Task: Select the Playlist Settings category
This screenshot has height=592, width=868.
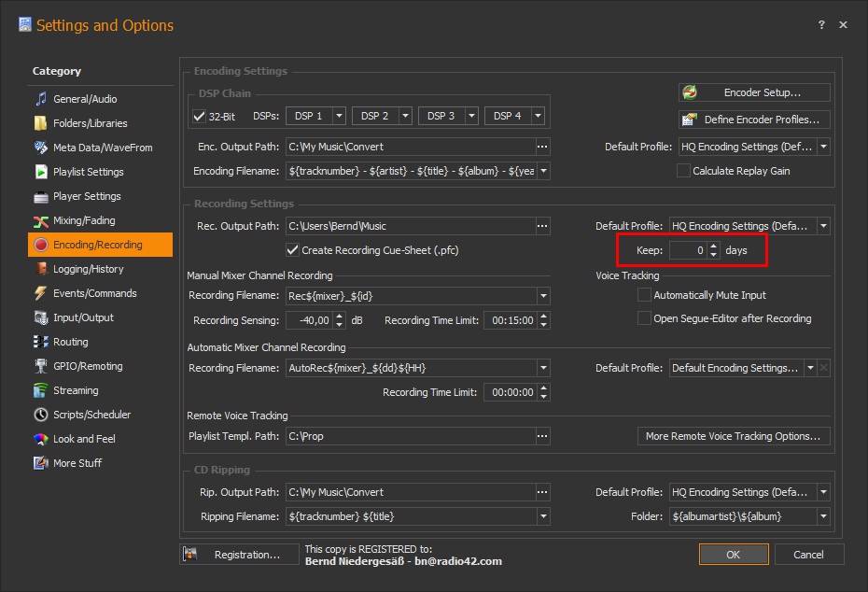Action: (100, 172)
